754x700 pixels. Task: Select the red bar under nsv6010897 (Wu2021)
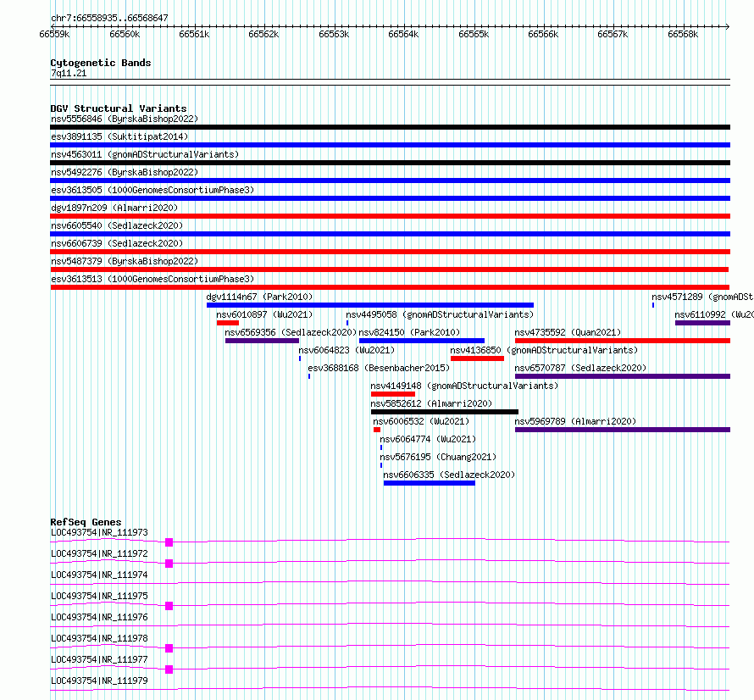[227, 323]
